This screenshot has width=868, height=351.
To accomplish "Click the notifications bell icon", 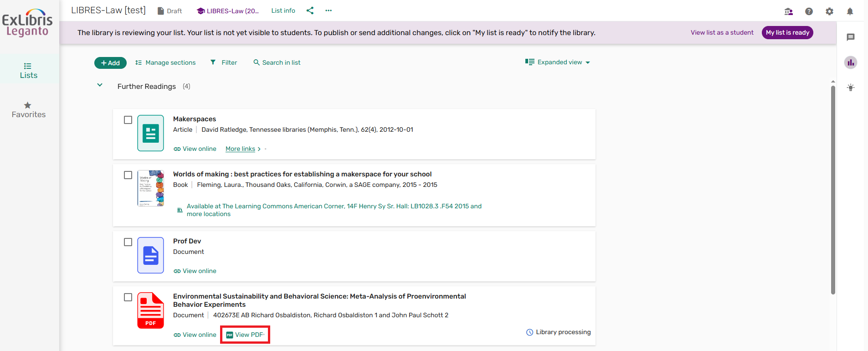I will pyautogui.click(x=850, y=11).
